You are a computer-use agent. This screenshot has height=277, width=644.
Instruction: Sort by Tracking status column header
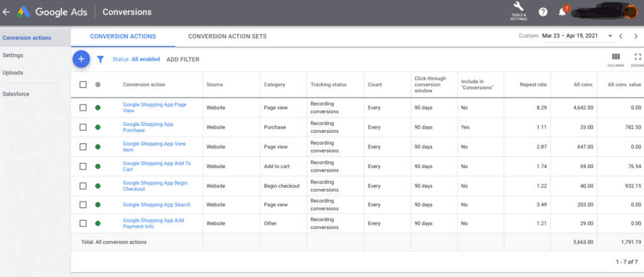tap(328, 84)
